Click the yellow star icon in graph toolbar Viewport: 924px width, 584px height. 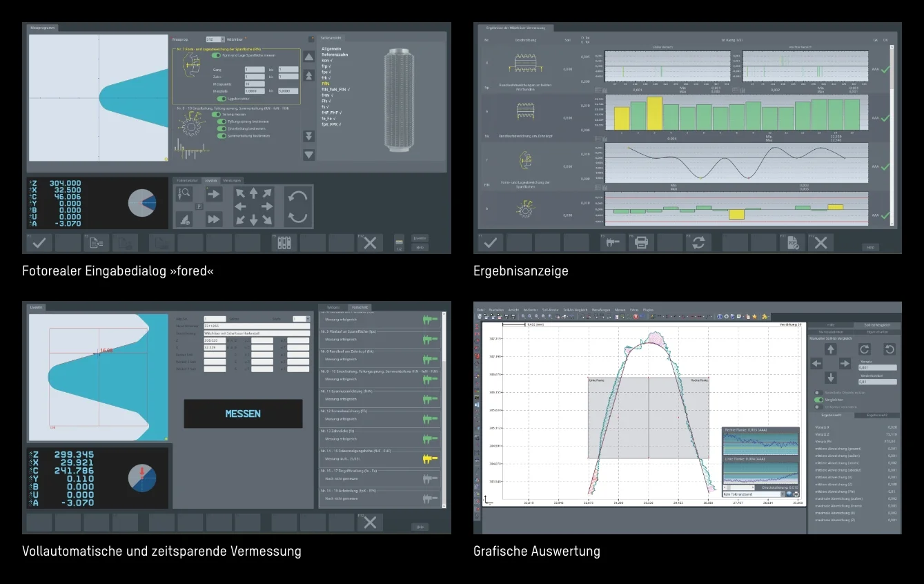(754, 316)
